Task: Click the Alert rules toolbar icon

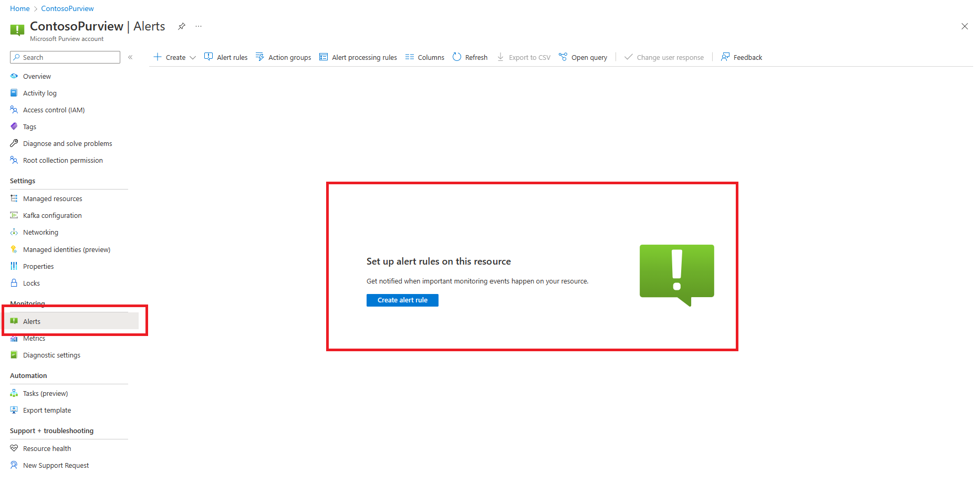Action: 208,57
